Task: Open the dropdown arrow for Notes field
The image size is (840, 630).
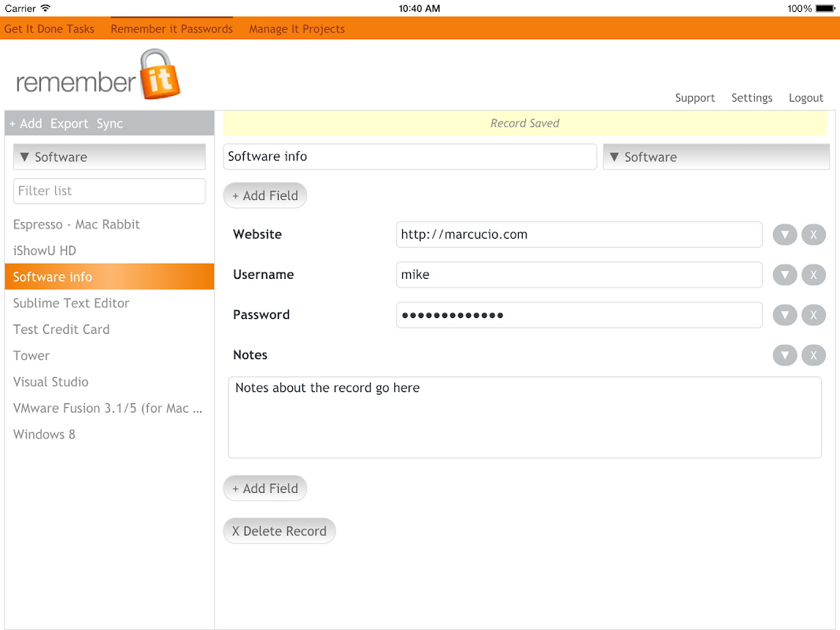Action: point(785,355)
